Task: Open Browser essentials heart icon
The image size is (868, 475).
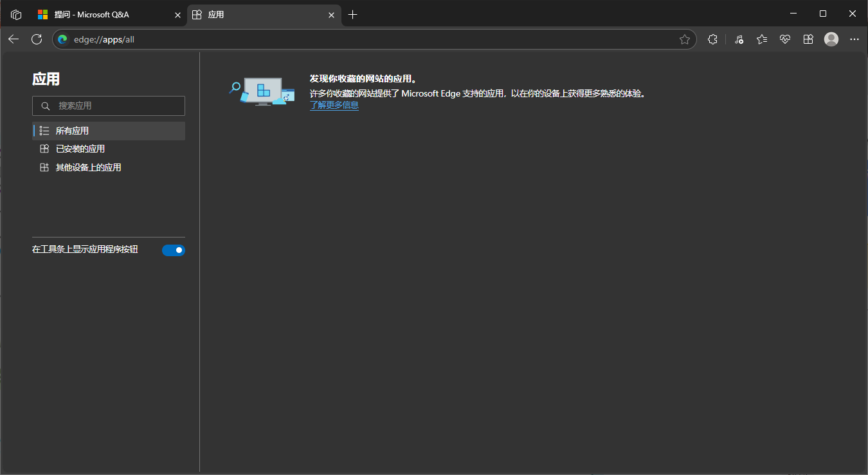Action: [785, 39]
